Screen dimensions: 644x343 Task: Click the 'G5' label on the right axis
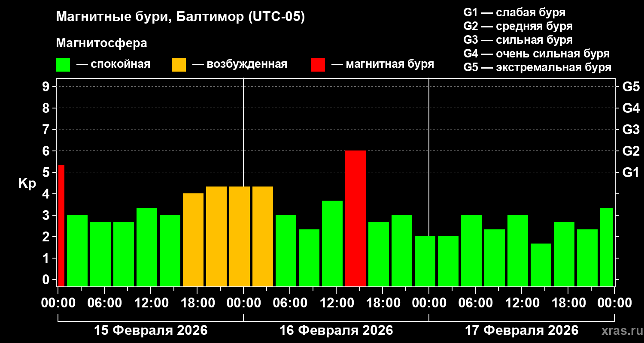point(631,87)
